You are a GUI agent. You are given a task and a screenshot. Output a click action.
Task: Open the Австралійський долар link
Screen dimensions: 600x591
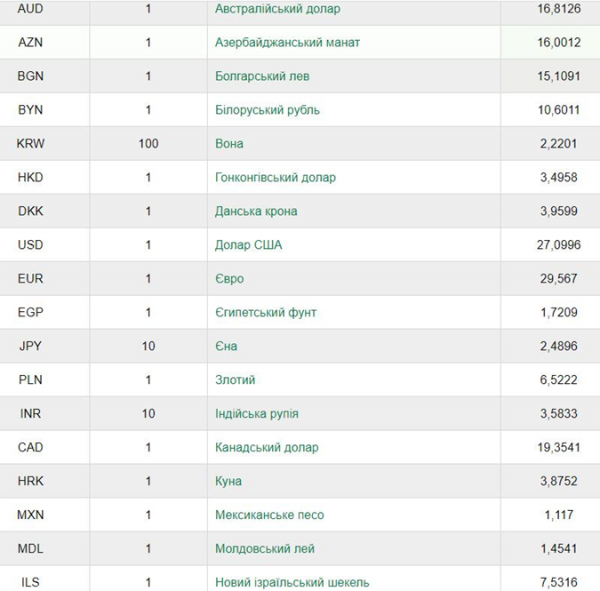(x=277, y=9)
